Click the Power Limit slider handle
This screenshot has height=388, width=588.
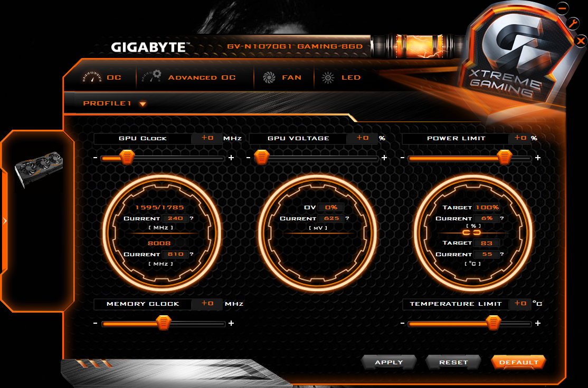point(505,157)
